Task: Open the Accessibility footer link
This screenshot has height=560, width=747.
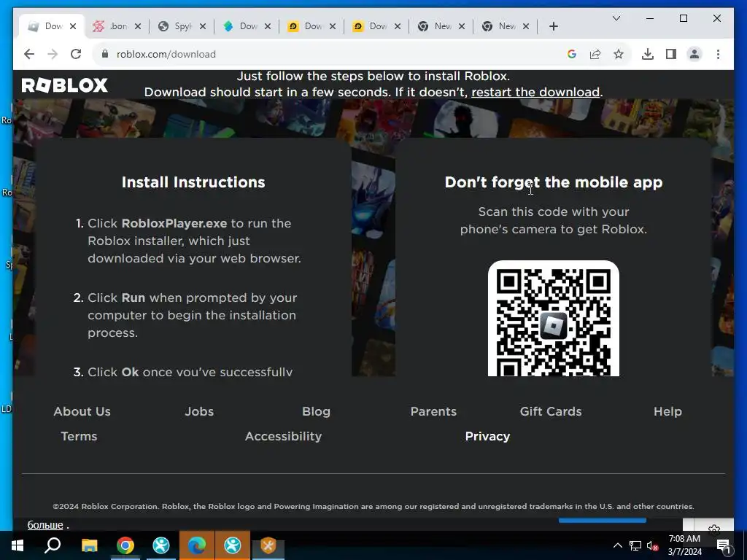Action: (x=284, y=436)
